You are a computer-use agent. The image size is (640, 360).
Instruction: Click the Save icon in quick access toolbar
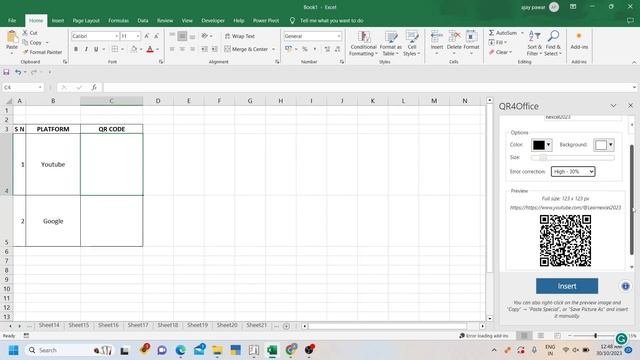6,72
